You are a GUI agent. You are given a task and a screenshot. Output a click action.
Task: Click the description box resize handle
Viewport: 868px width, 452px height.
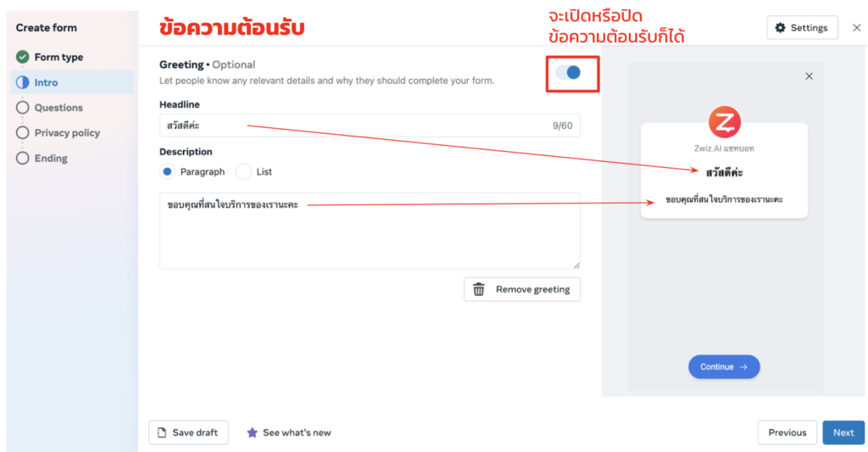576,265
